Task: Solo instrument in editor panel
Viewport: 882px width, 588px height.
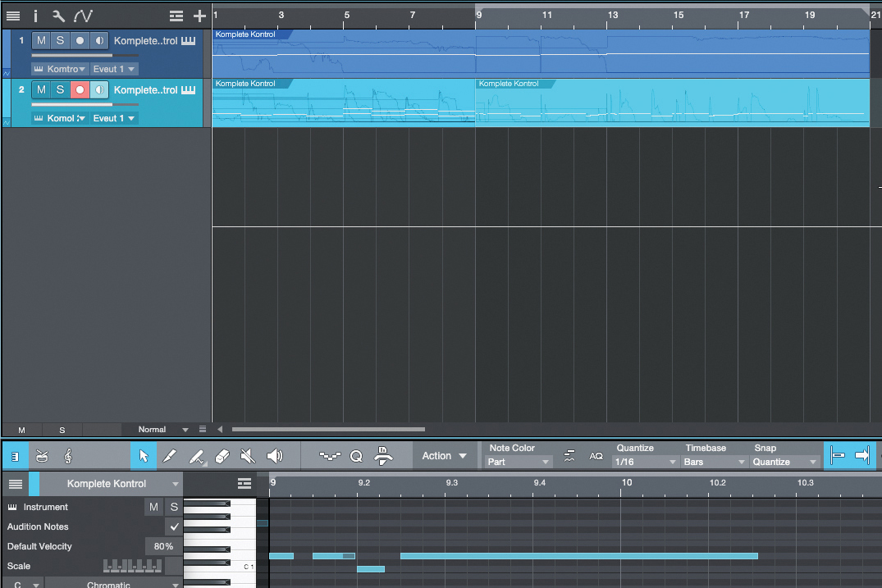Action: (x=174, y=507)
